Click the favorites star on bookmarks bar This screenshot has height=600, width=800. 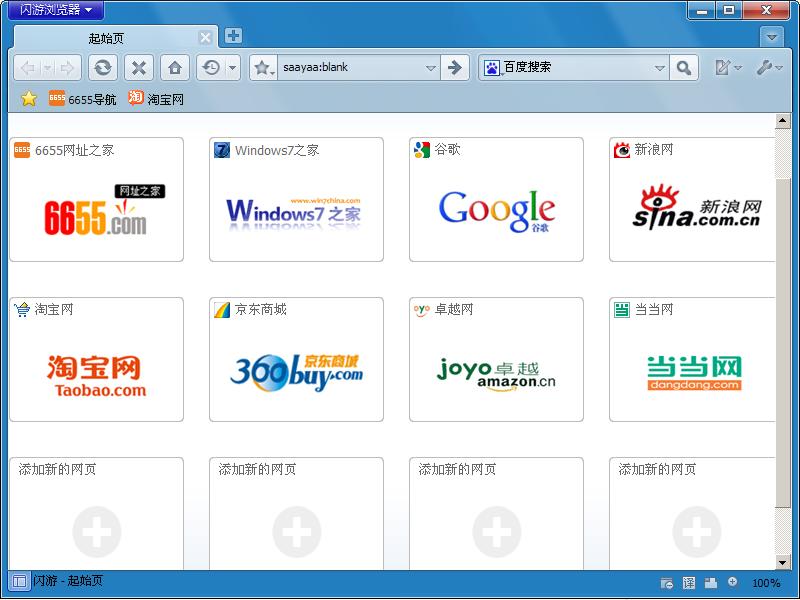pos(29,98)
